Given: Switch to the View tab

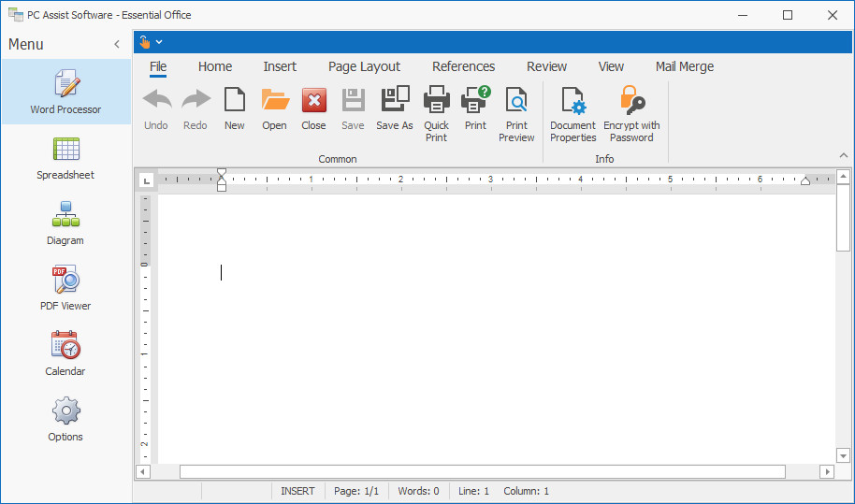Looking at the screenshot, I should coord(611,66).
